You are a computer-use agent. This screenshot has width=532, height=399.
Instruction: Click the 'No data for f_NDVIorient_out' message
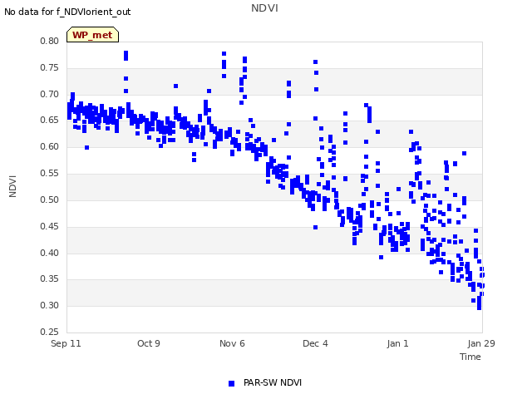coord(67,12)
